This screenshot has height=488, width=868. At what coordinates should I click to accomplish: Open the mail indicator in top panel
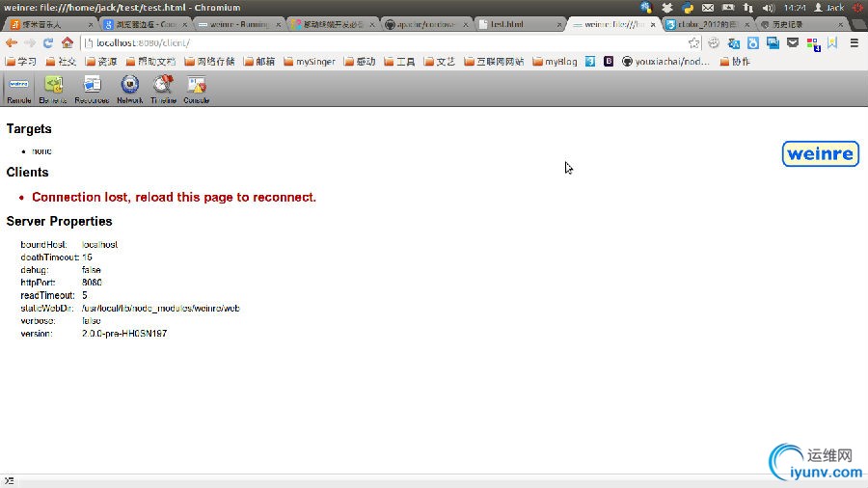pos(708,7)
